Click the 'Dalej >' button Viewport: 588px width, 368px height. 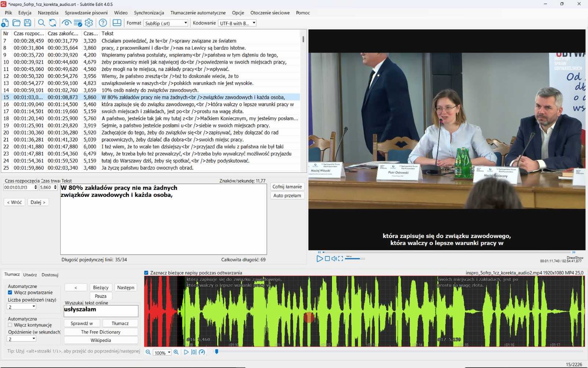[x=38, y=202]
